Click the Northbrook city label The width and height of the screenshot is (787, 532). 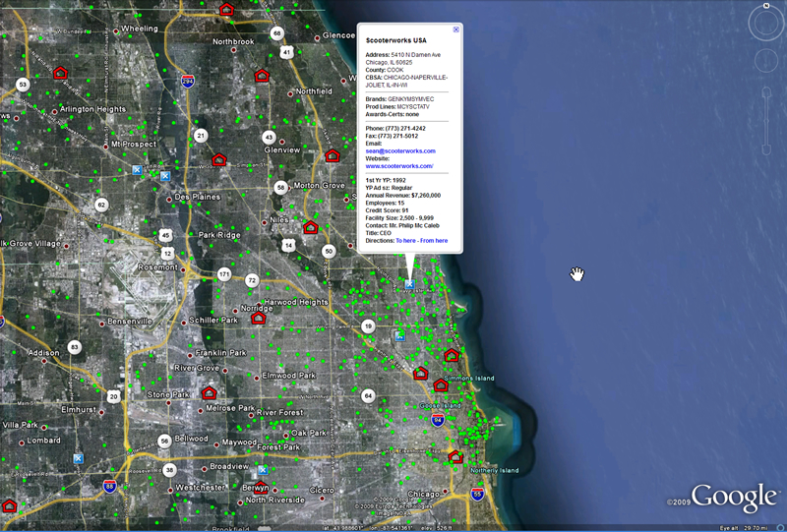233,41
